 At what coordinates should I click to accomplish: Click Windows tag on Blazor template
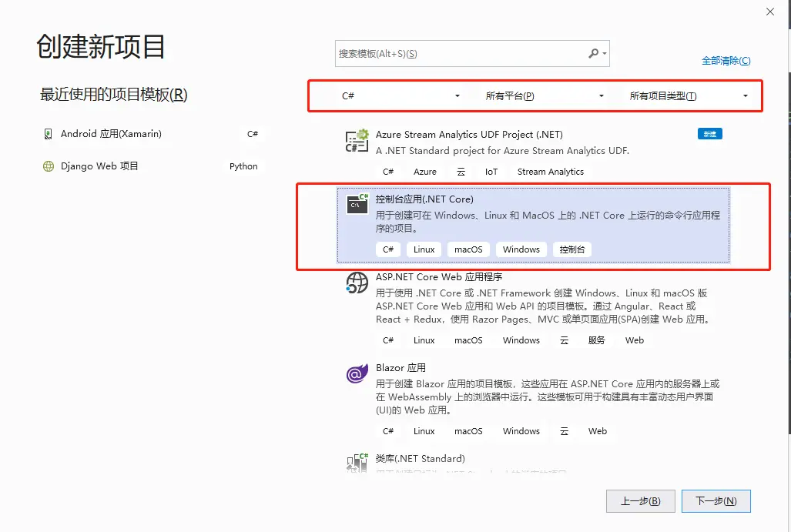click(521, 431)
